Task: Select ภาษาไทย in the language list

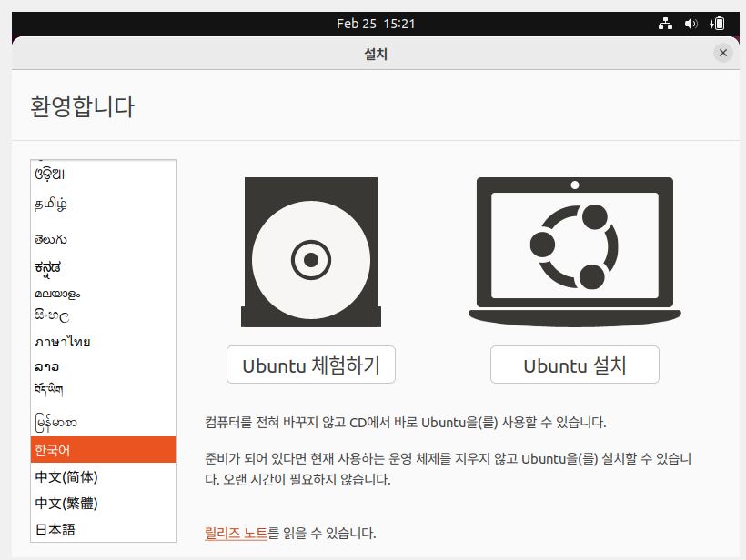Action: 104,342
